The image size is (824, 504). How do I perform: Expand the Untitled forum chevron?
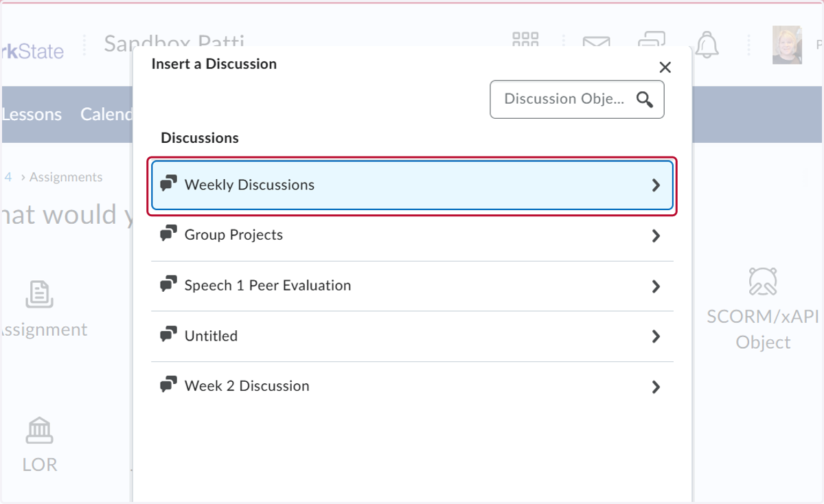pos(656,336)
